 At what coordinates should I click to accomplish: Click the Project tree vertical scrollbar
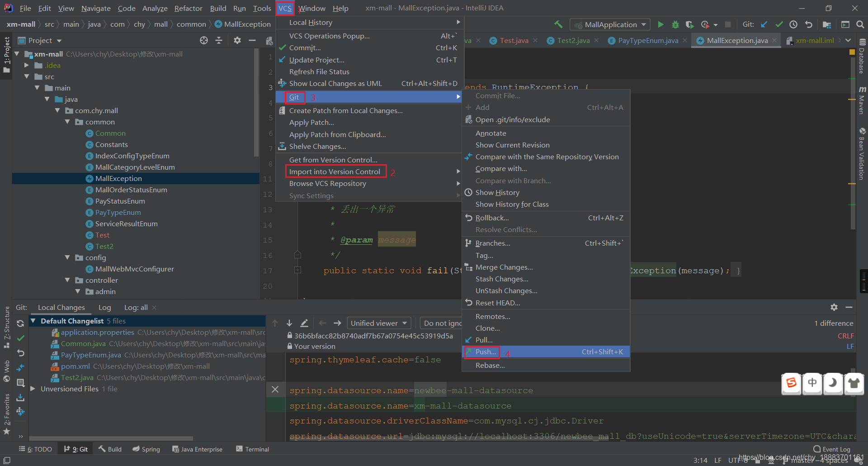click(x=256, y=102)
